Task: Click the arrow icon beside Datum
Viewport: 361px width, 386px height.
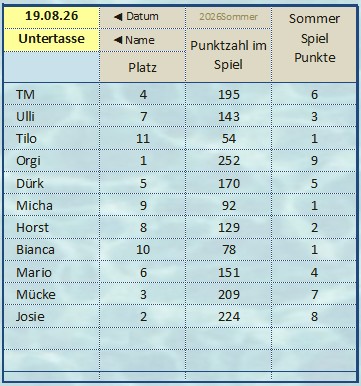Action: click(x=118, y=17)
